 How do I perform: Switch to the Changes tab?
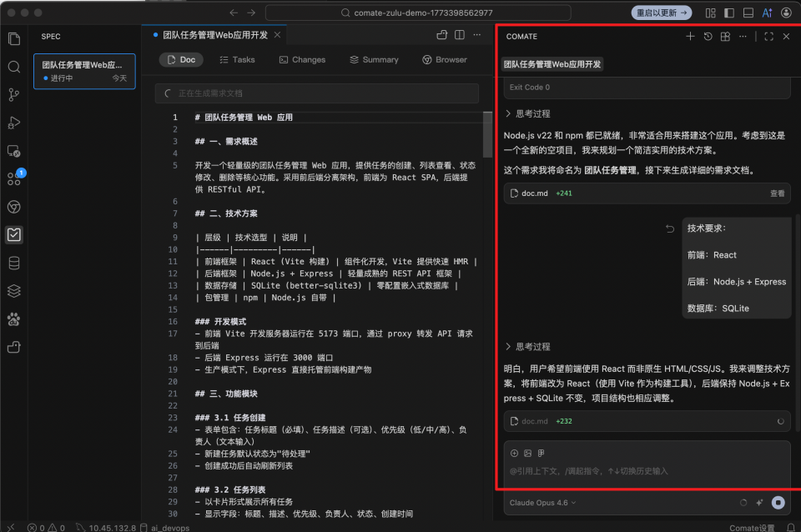coord(302,60)
